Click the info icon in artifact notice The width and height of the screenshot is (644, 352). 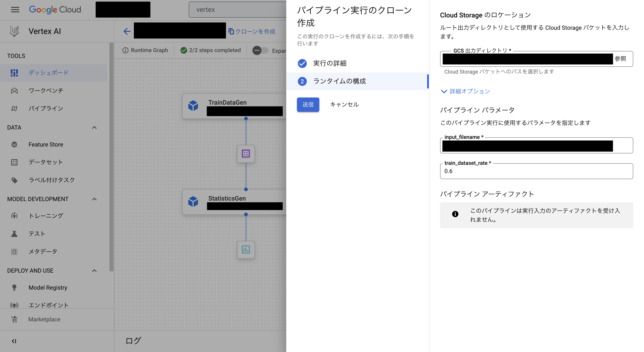pyautogui.click(x=455, y=214)
